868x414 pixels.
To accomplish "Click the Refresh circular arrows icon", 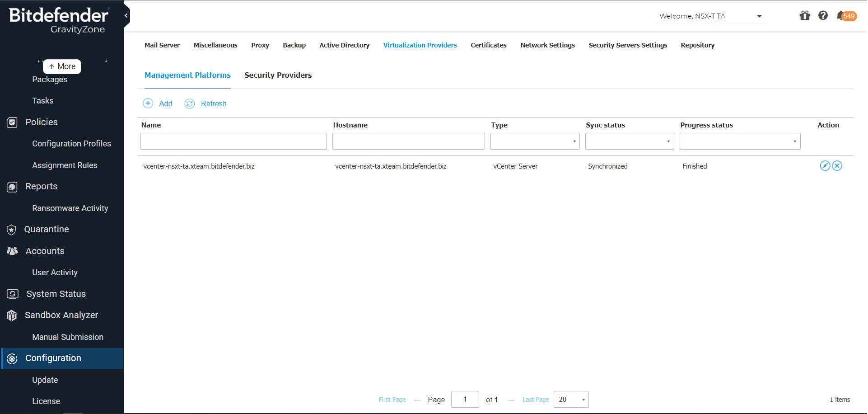I will click(190, 104).
